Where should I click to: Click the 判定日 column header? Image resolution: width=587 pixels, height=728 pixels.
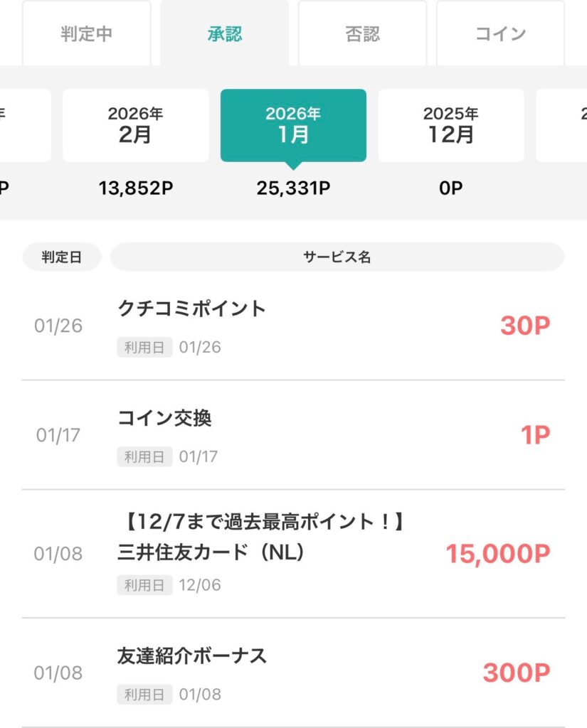point(62,257)
